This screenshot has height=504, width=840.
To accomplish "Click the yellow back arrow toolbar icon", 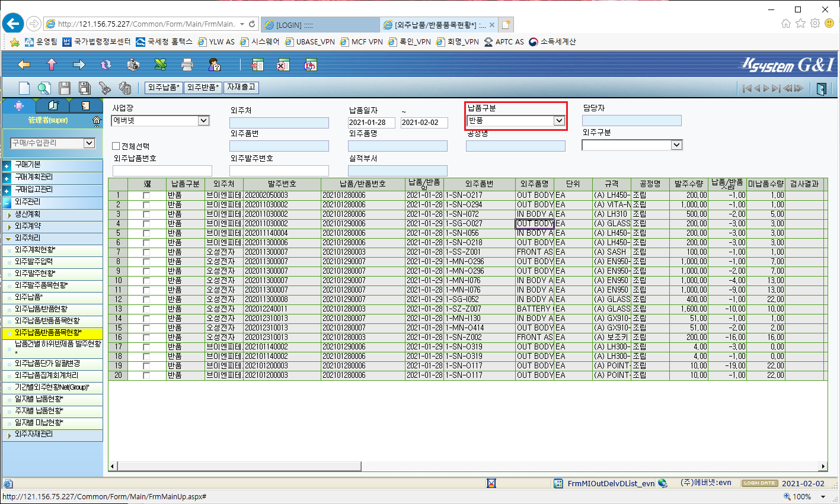I will (x=24, y=65).
